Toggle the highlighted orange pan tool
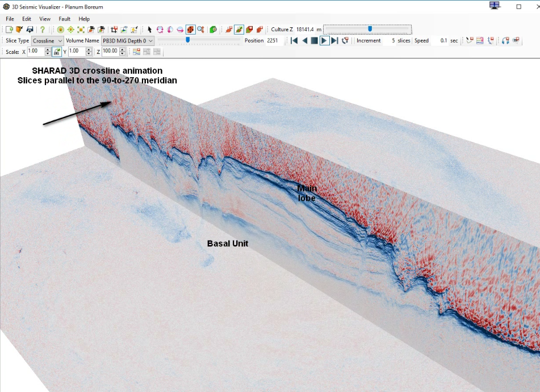The width and height of the screenshot is (540, 392). (x=190, y=29)
